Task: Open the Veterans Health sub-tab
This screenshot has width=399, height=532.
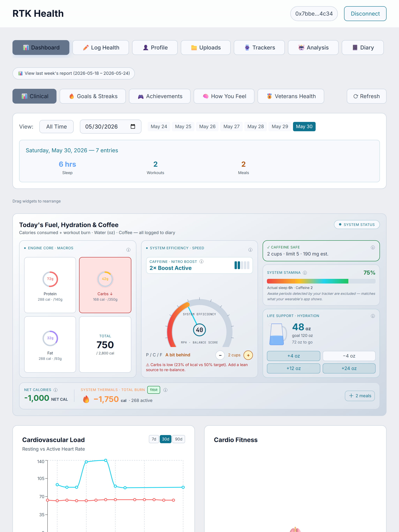Action: coord(291,96)
